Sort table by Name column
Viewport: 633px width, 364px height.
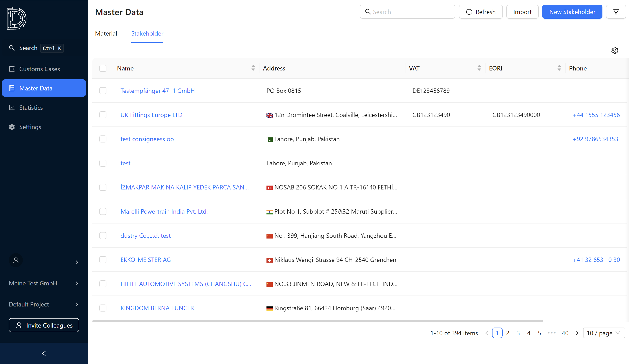click(253, 68)
